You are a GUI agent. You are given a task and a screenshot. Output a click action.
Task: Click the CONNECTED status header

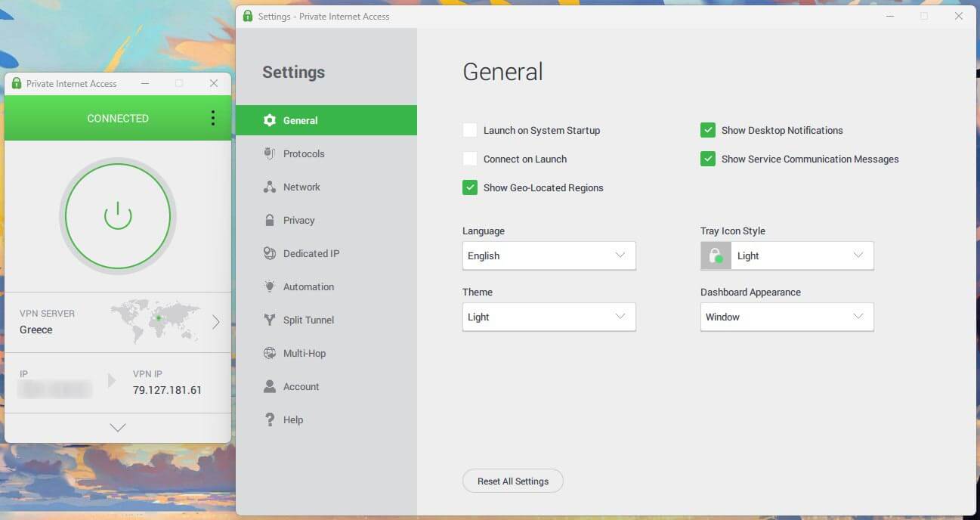point(118,118)
